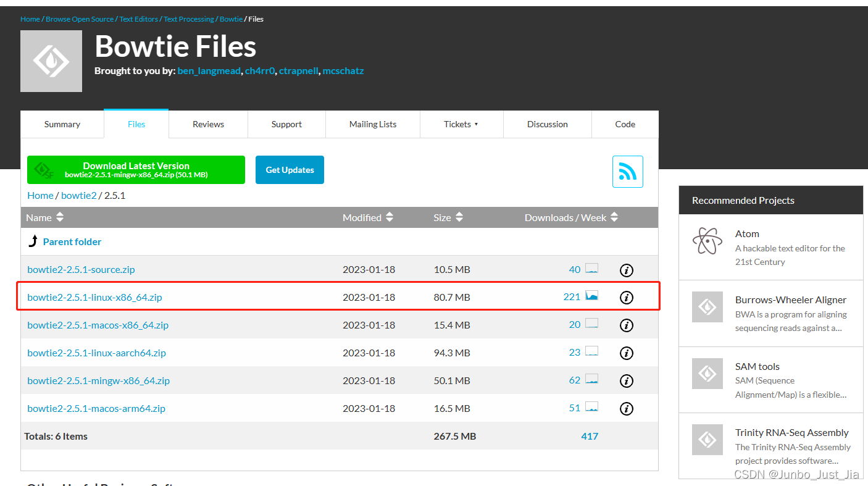Open the SAM tools project title
This screenshot has height=486, width=868.
click(x=757, y=367)
